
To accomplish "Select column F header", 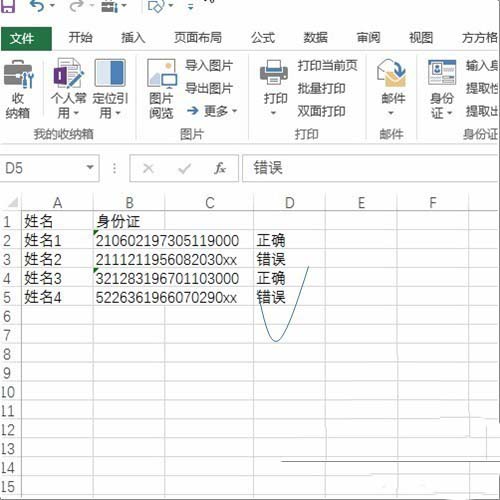I will tap(433, 202).
